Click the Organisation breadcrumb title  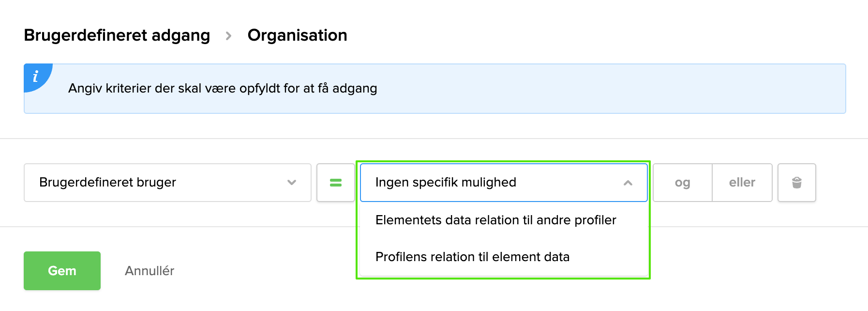(x=297, y=35)
